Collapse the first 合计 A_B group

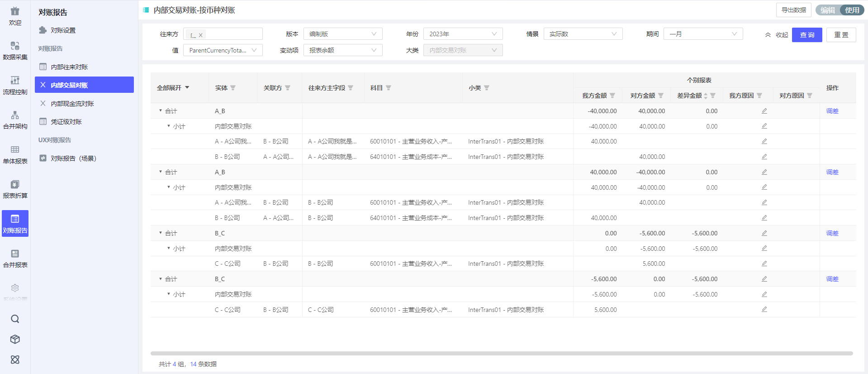(161, 110)
